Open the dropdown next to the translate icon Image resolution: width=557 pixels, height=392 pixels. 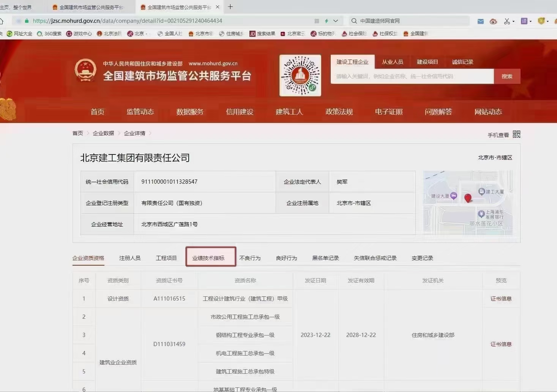531,21
